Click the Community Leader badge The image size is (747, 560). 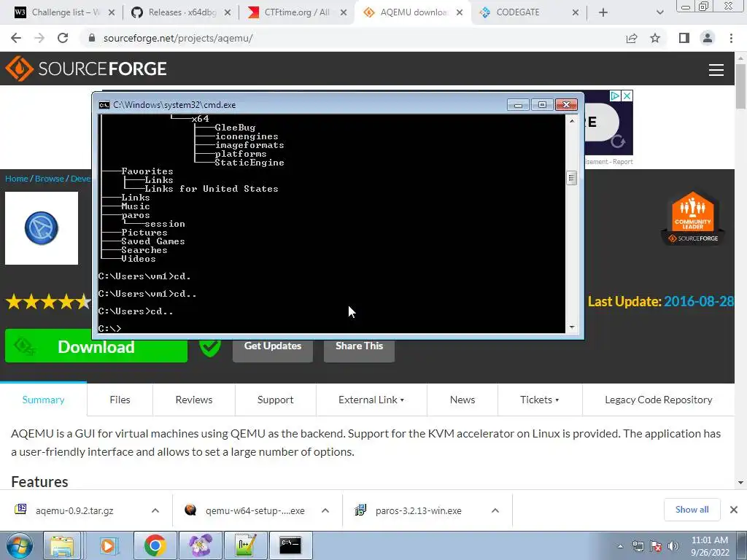693,219
